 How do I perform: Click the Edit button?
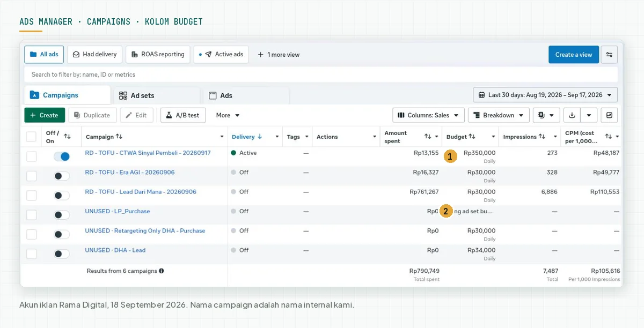click(x=137, y=115)
